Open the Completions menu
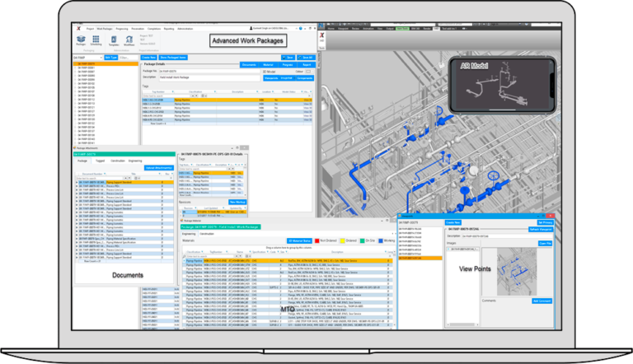The image size is (633, 364). coord(154,29)
